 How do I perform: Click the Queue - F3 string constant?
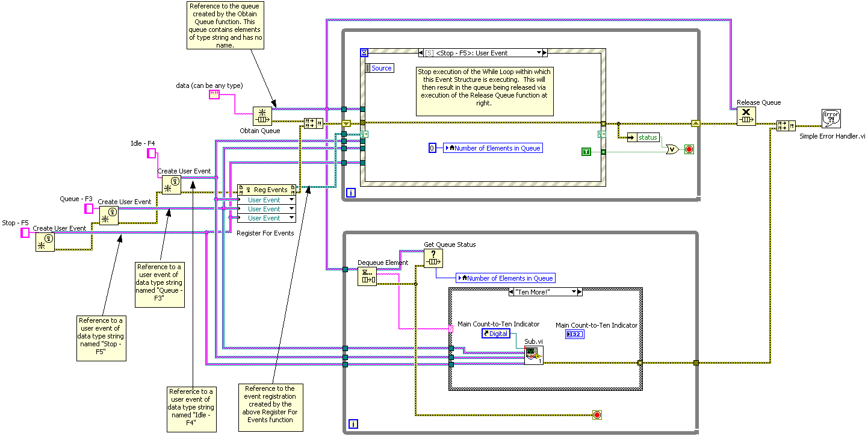tap(89, 208)
